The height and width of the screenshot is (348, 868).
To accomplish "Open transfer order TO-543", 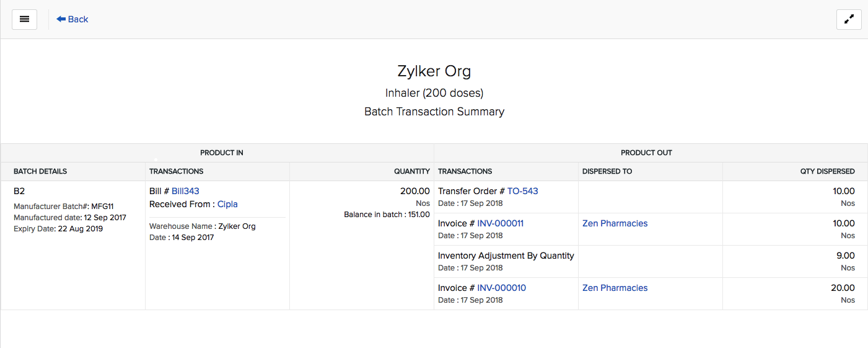I will pyautogui.click(x=522, y=191).
